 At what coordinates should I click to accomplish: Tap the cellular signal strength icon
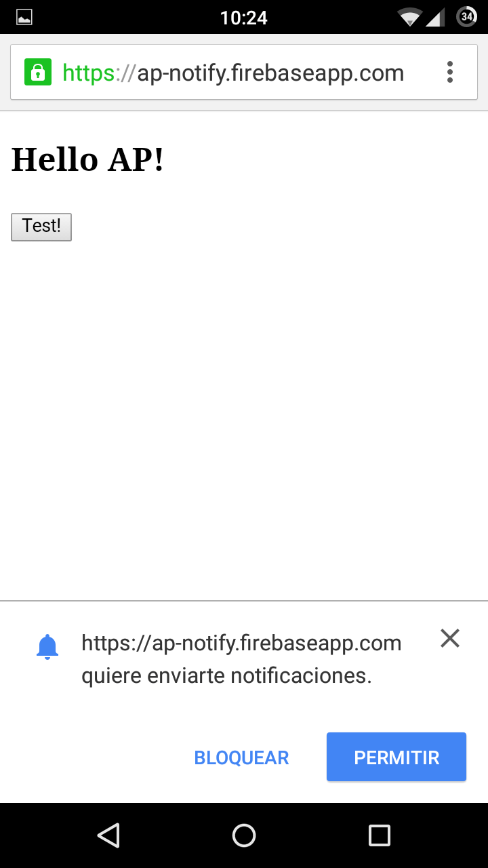[x=435, y=17]
